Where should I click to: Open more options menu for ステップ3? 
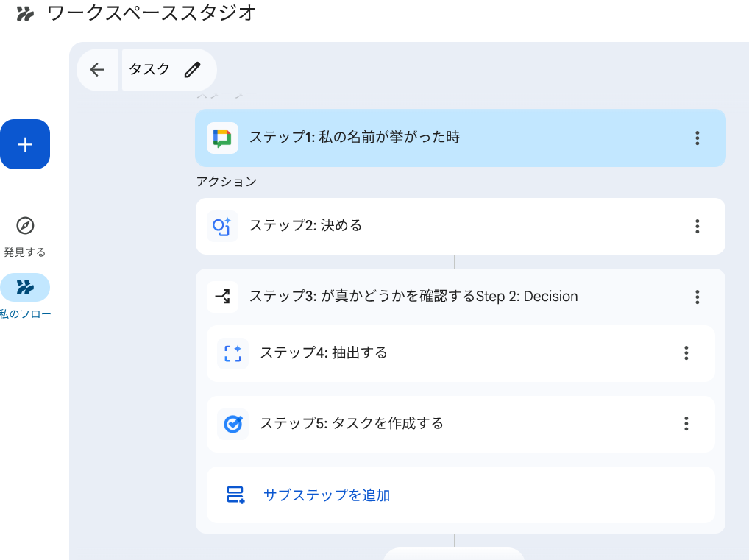point(697,297)
